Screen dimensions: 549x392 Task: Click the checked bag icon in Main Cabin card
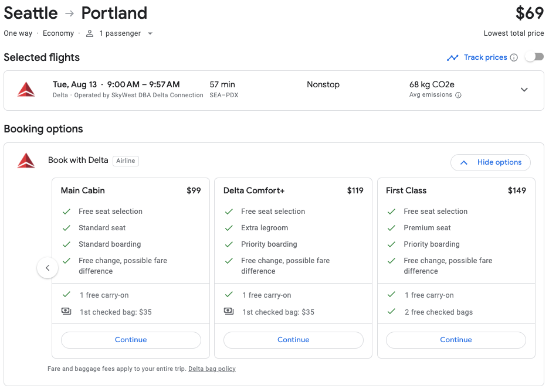(66, 311)
